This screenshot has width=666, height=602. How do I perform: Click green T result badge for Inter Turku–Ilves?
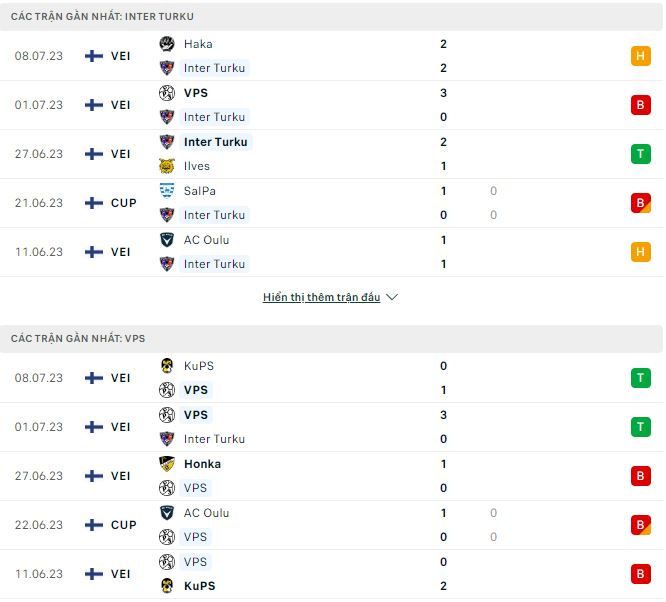pyautogui.click(x=641, y=154)
